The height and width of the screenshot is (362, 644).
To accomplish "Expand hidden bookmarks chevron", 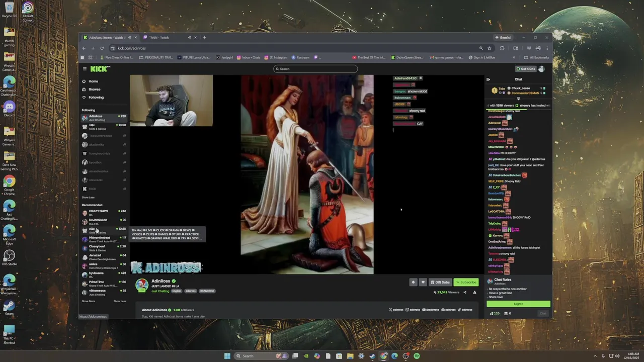I will point(514,57).
